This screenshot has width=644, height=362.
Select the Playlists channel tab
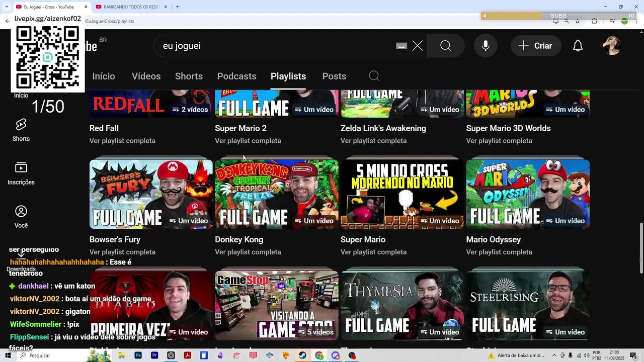(x=288, y=76)
